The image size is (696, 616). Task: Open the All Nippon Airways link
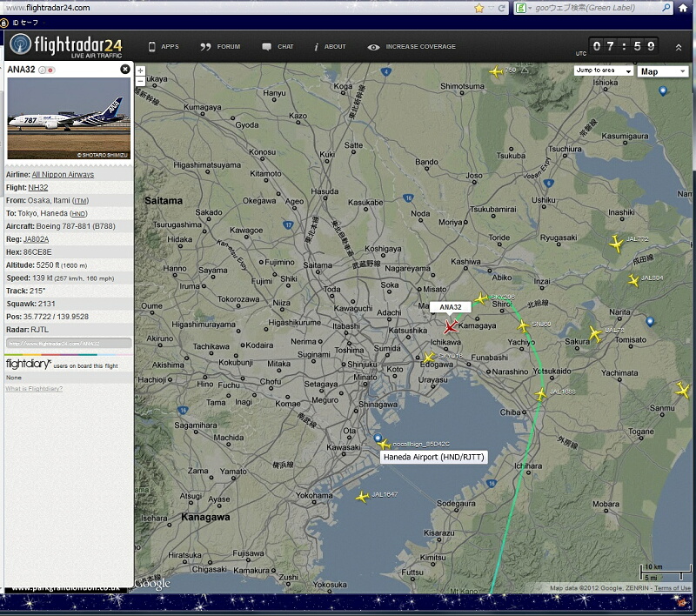point(63,174)
